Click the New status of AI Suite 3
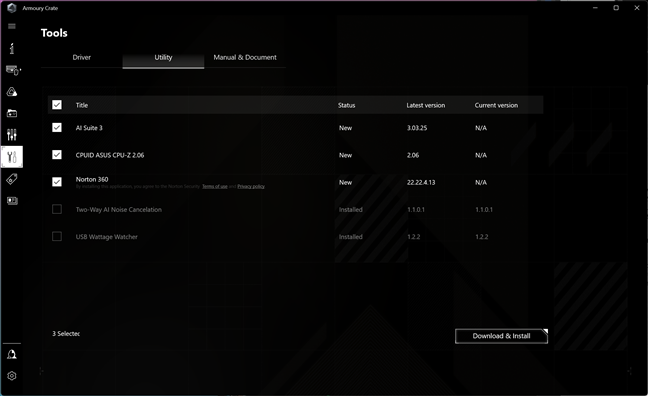Screen dimensions: 648x396 pyautogui.click(x=345, y=128)
